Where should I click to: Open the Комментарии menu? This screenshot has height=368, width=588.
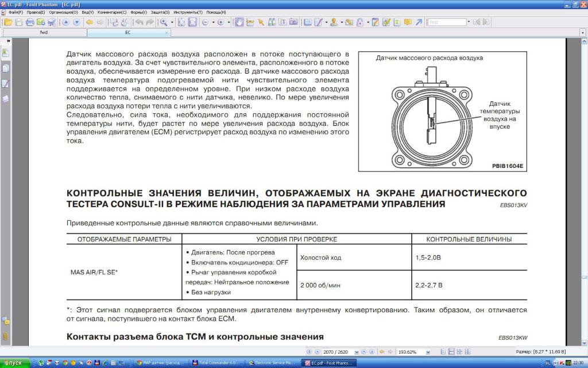tap(112, 13)
